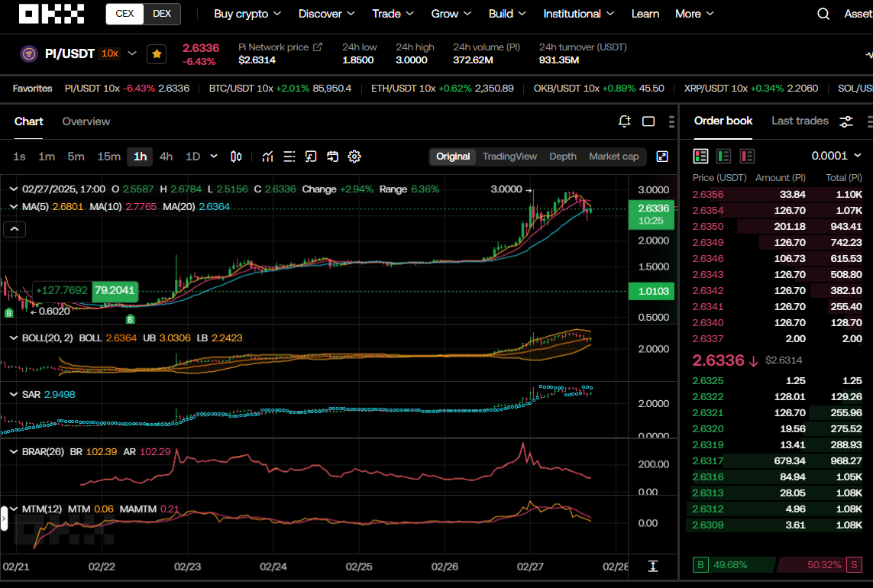Viewport: 873px width, 588px height.
Task: Click BTC/USDT 10x in favorites ticker
Action: pos(280,89)
